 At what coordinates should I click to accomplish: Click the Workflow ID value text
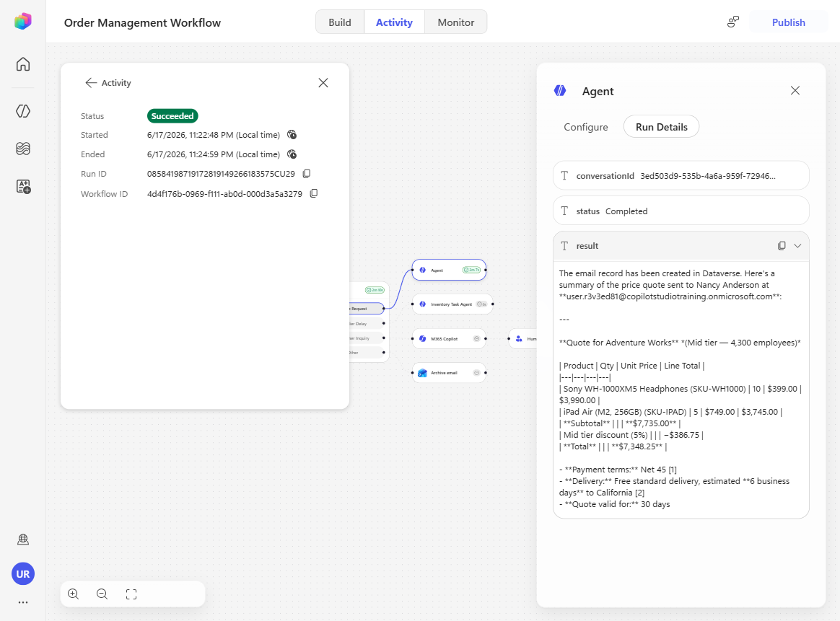224,194
